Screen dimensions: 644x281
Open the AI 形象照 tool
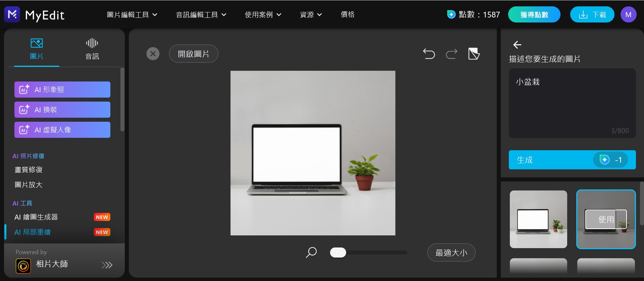click(62, 90)
